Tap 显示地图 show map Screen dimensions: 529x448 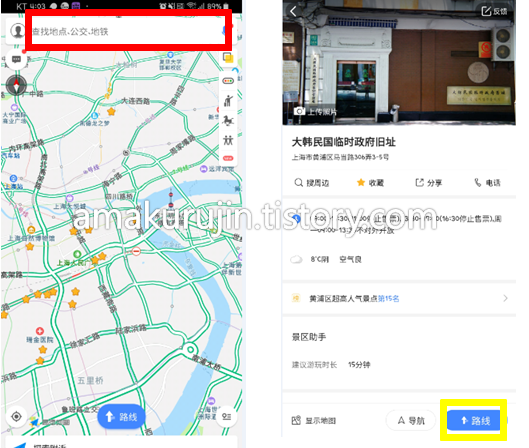(x=314, y=421)
